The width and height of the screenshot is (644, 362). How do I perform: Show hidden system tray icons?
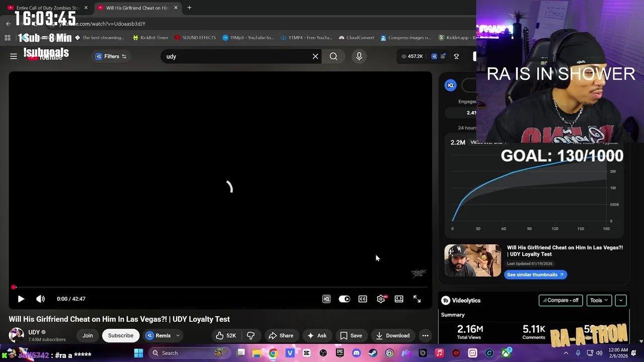click(x=566, y=353)
